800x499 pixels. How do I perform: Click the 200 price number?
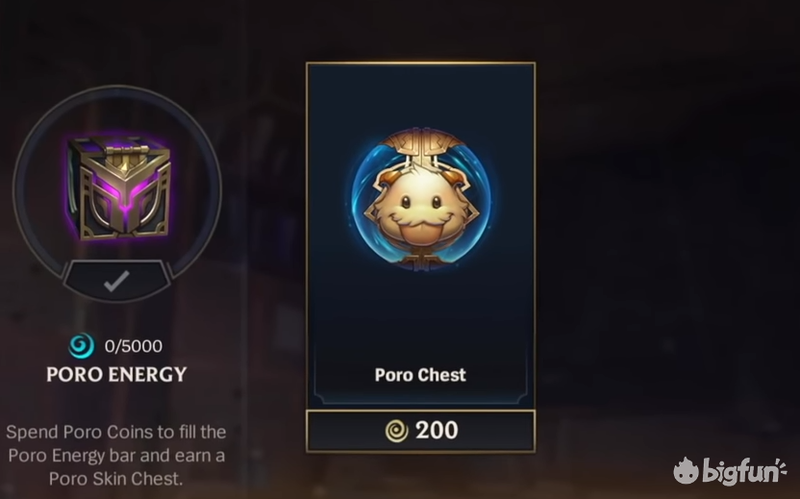click(437, 431)
